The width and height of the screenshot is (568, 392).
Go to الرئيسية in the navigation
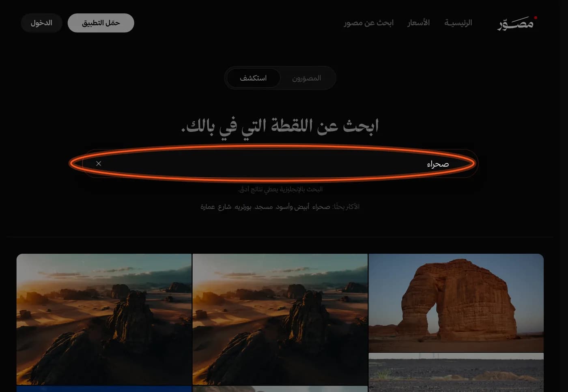(x=458, y=23)
